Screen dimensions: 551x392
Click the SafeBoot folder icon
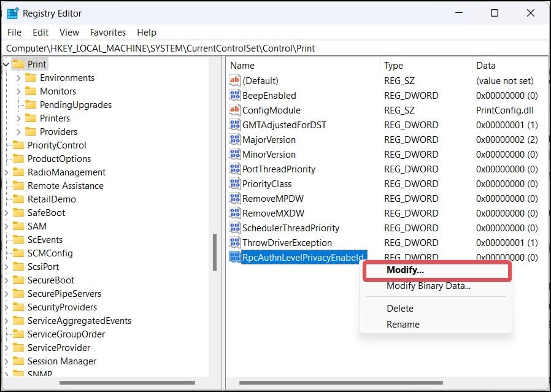(x=18, y=212)
